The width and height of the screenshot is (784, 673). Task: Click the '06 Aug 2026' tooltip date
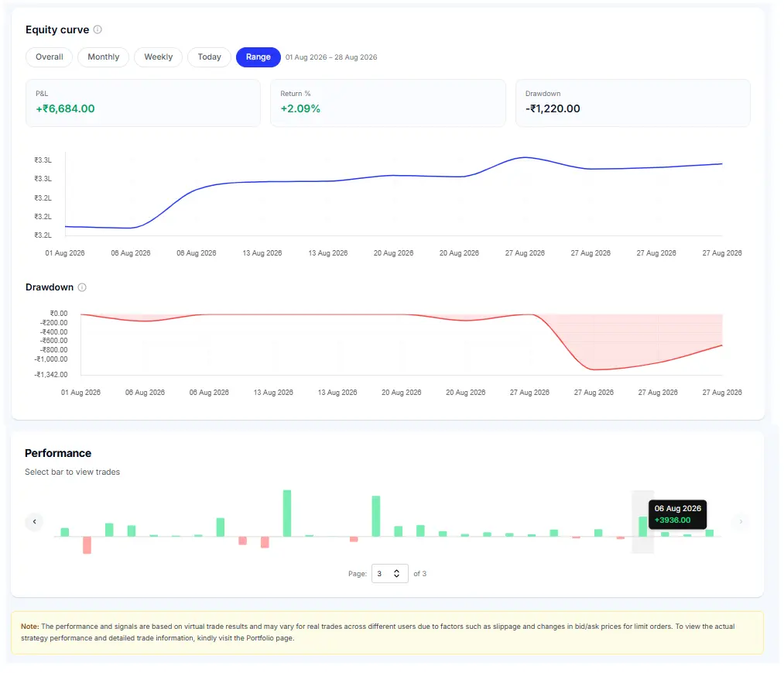pos(677,508)
